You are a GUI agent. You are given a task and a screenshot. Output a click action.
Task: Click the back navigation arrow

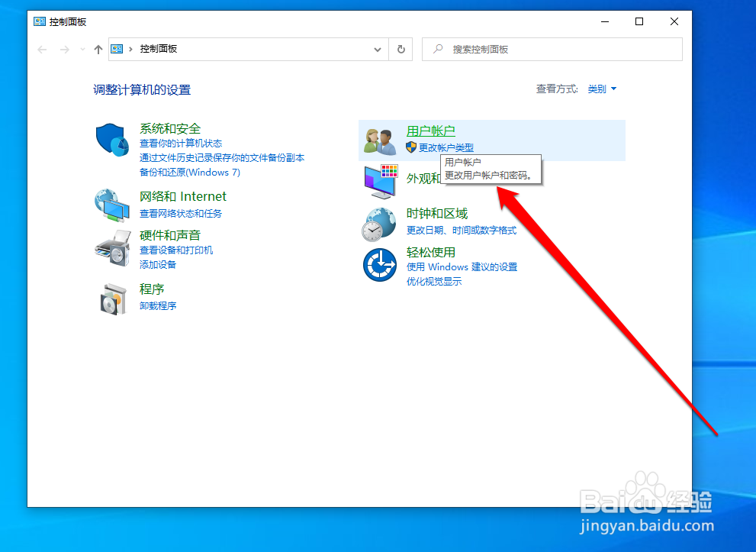pyautogui.click(x=43, y=49)
